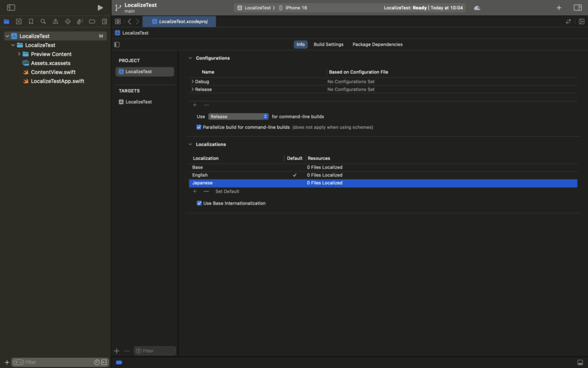Viewport: 588px width, 368px height.
Task: Go back with the left arrow
Action: 129,21
